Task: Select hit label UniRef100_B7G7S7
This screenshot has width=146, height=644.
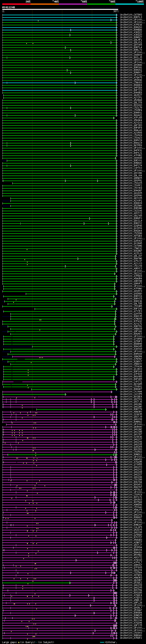Action: click(131, 538)
